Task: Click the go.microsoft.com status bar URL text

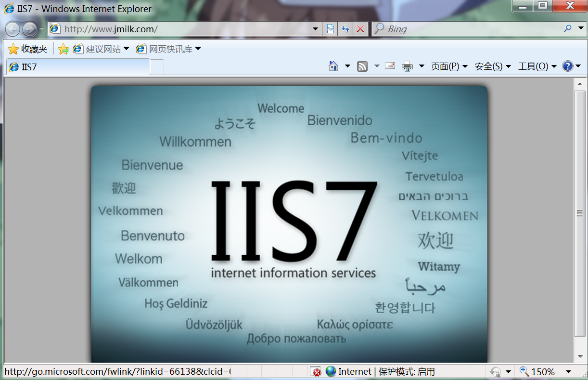Action: 118,372
